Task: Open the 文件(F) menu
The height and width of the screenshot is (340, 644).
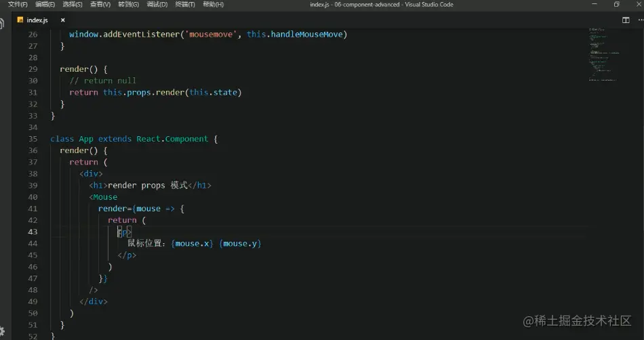Action: pyautogui.click(x=18, y=5)
